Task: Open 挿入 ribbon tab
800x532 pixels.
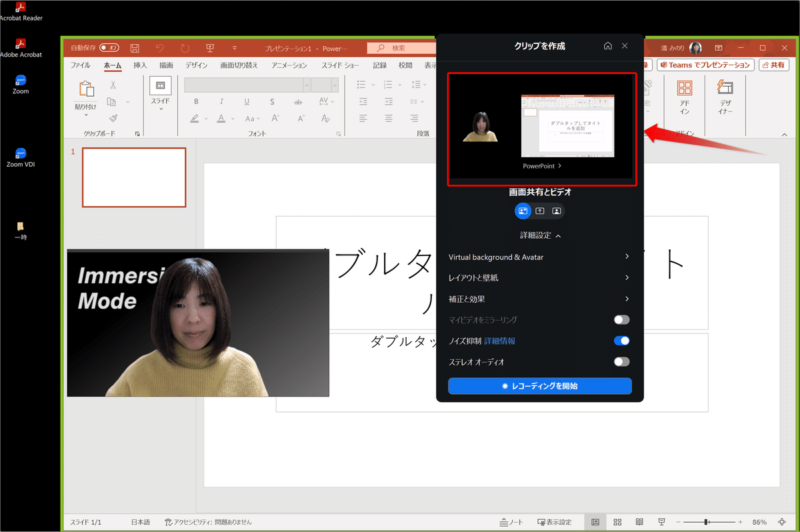Action: tap(140, 65)
